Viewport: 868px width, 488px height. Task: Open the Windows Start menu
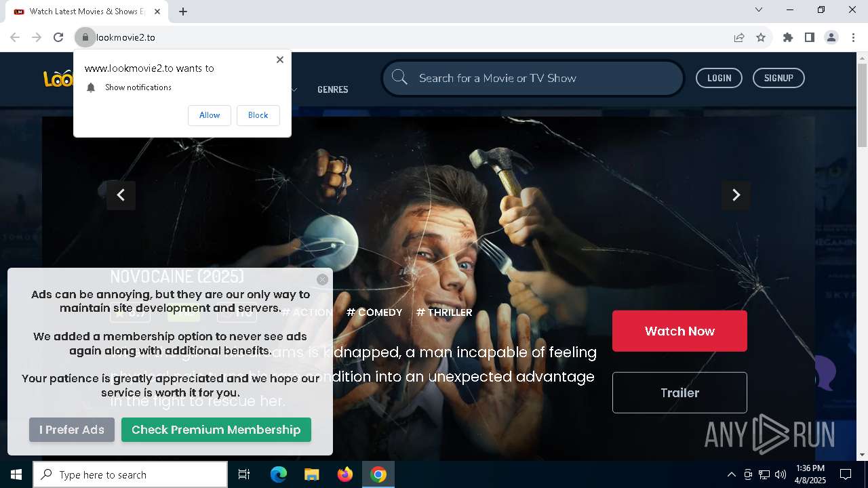16,474
